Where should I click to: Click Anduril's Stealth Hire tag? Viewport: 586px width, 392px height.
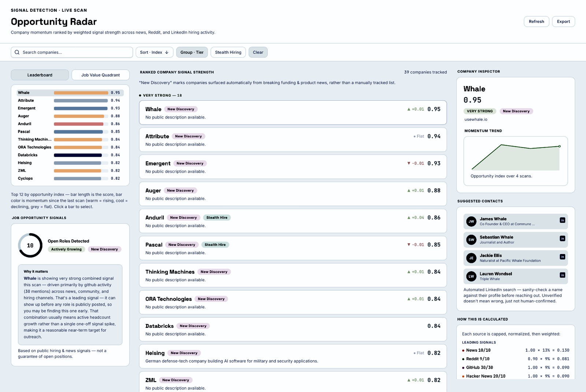217,218
